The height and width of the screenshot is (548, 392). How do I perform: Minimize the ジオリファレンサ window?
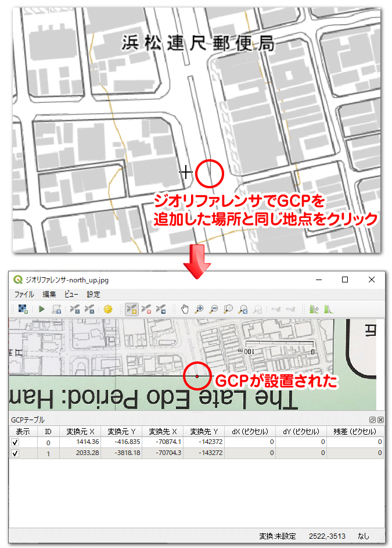[319, 280]
